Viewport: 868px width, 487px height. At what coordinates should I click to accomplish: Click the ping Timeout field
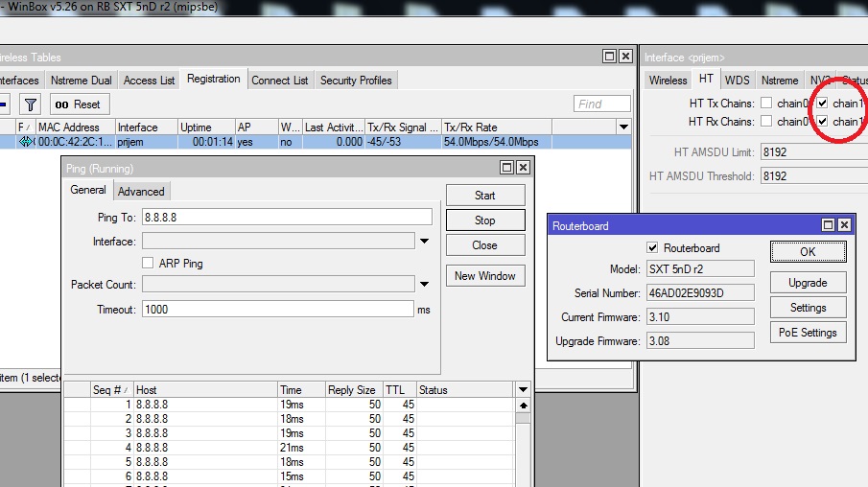tap(278, 310)
